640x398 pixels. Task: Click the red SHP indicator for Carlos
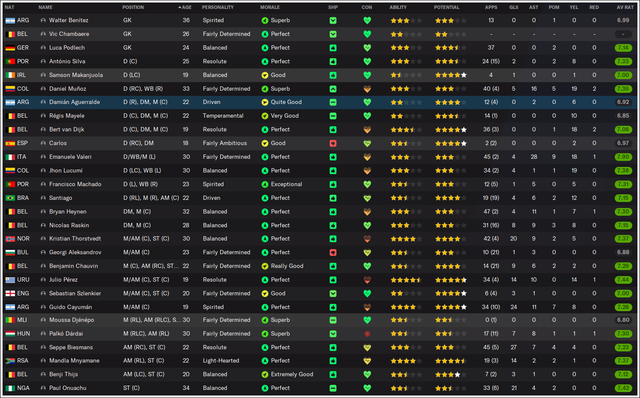(333, 143)
